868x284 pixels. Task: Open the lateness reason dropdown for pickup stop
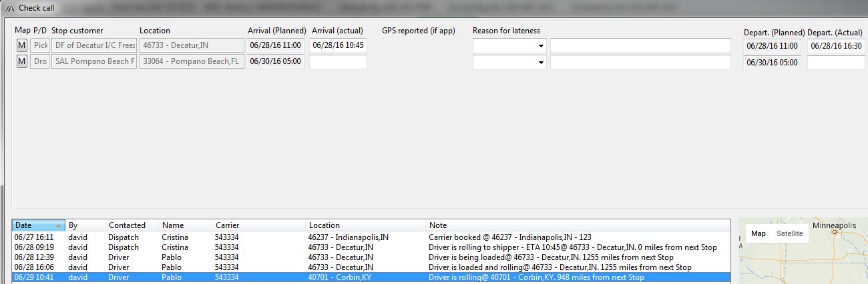(x=540, y=46)
